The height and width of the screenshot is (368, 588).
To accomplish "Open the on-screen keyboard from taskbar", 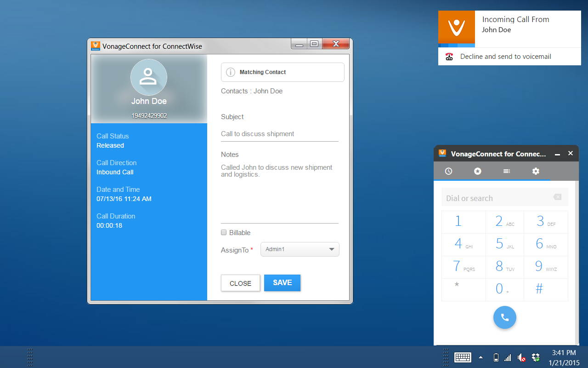I will 463,357.
